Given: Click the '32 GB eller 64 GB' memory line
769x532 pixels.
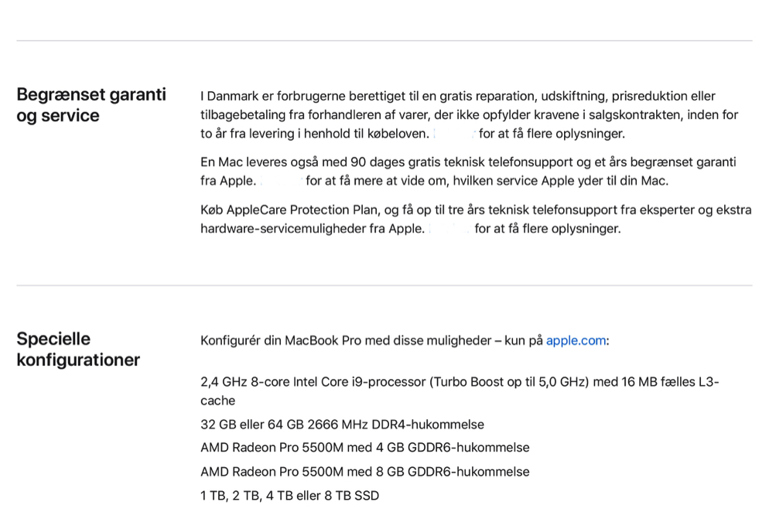Looking at the screenshot, I should coord(342,425).
